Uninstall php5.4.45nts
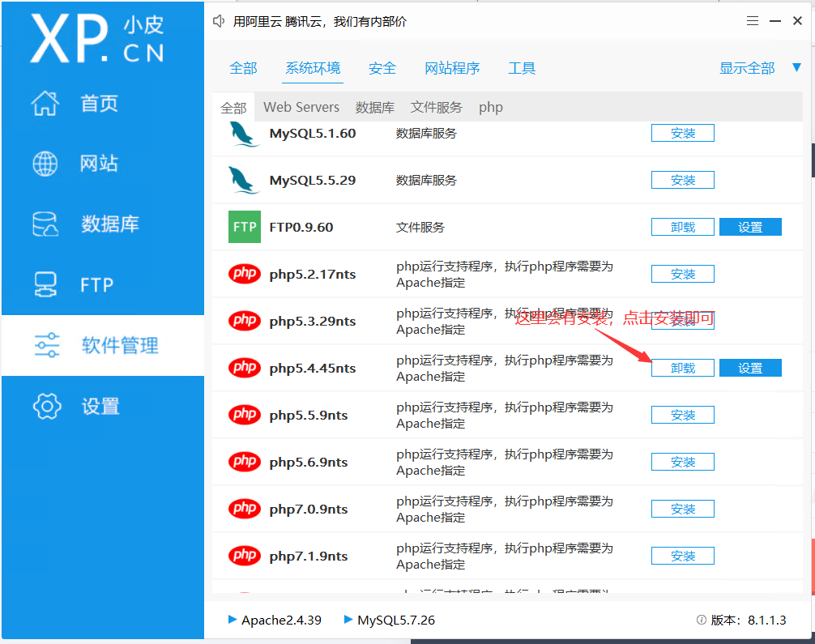The image size is (815, 644). tap(682, 368)
